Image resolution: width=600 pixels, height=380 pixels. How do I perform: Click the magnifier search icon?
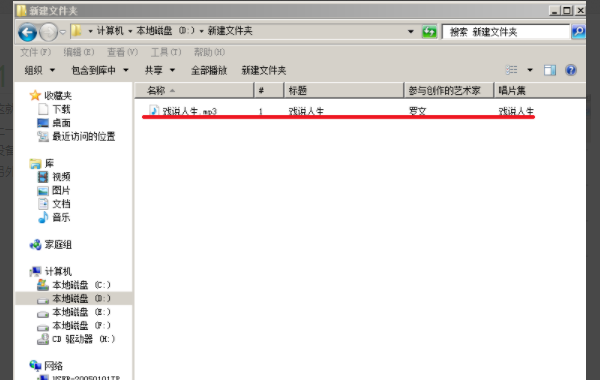[578, 31]
